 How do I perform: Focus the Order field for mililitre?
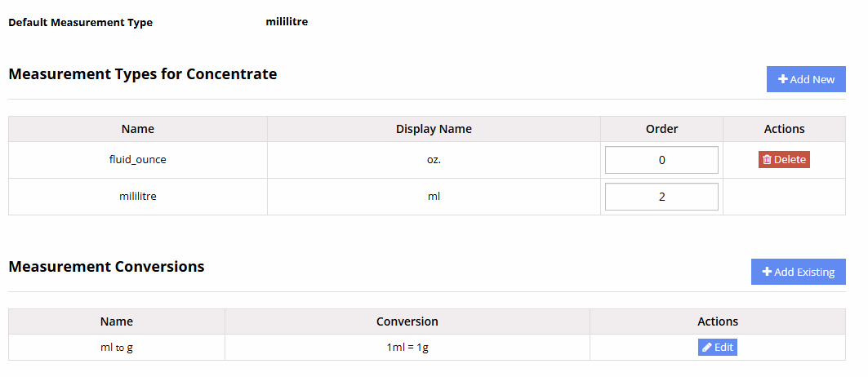(x=661, y=197)
